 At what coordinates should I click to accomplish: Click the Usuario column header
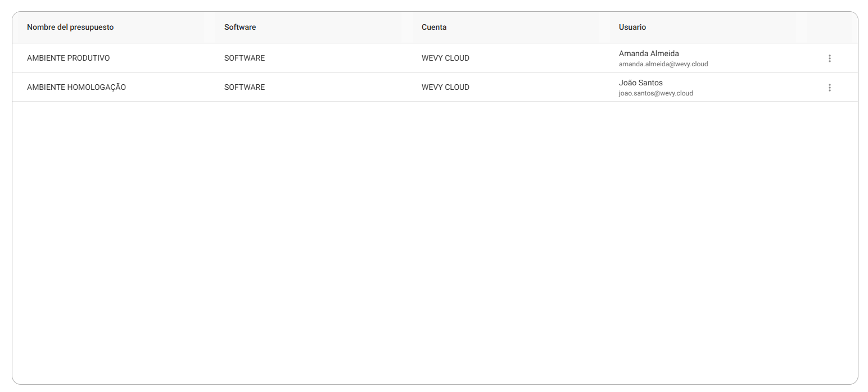pos(632,27)
